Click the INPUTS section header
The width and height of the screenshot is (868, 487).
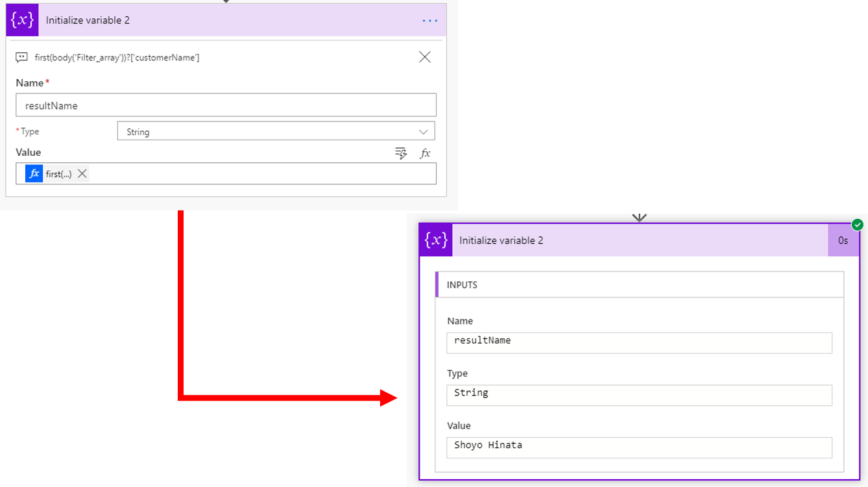(x=639, y=284)
